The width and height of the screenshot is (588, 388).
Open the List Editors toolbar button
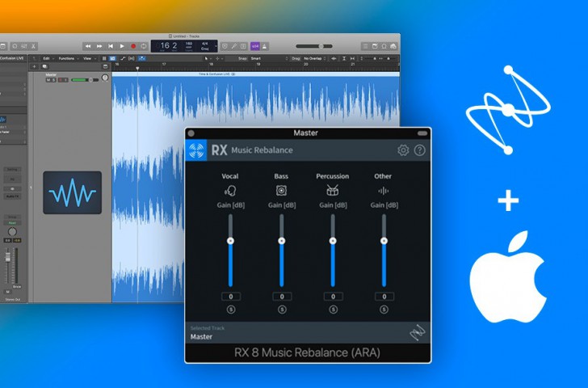coord(365,46)
